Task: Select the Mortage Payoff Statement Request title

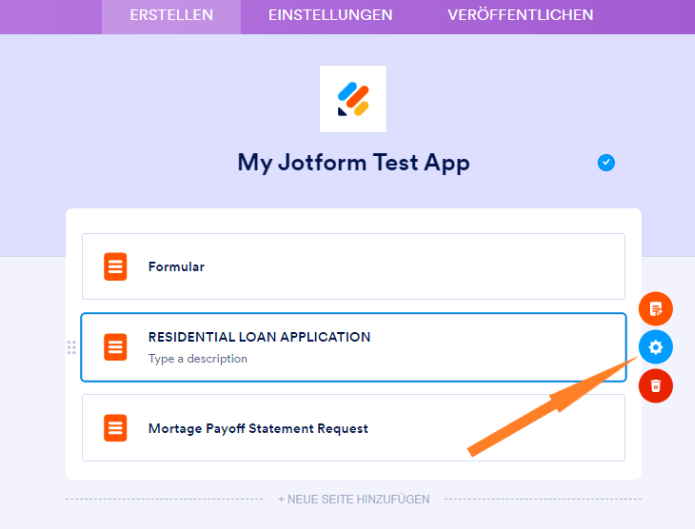Action: pos(258,428)
